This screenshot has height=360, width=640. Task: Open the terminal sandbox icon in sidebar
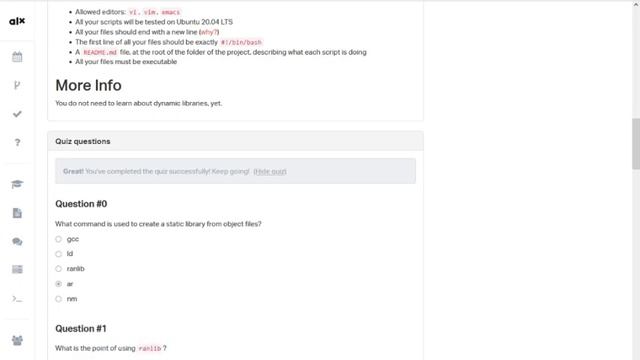pyautogui.click(x=17, y=299)
